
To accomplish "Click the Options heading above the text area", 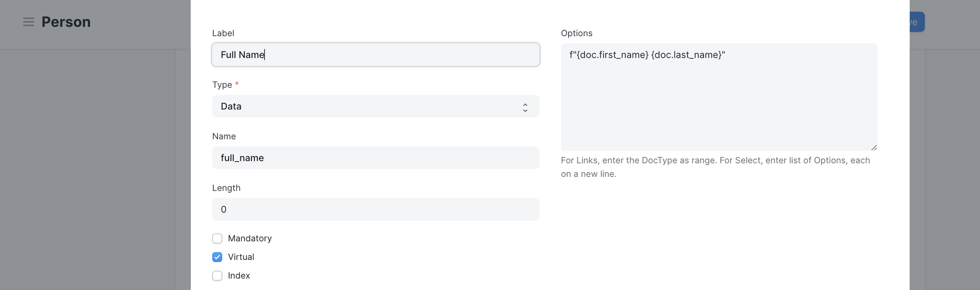I will pyautogui.click(x=576, y=33).
